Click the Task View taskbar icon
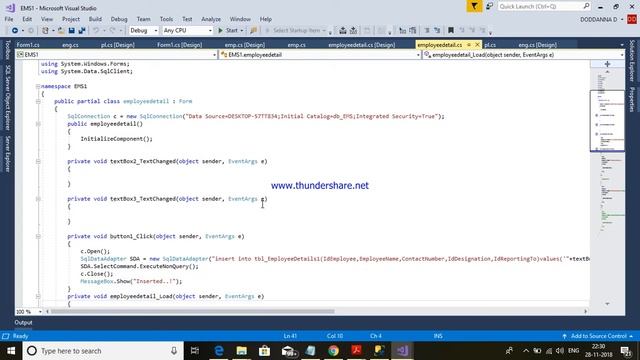The image size is (640, 360). pos(195,351)
